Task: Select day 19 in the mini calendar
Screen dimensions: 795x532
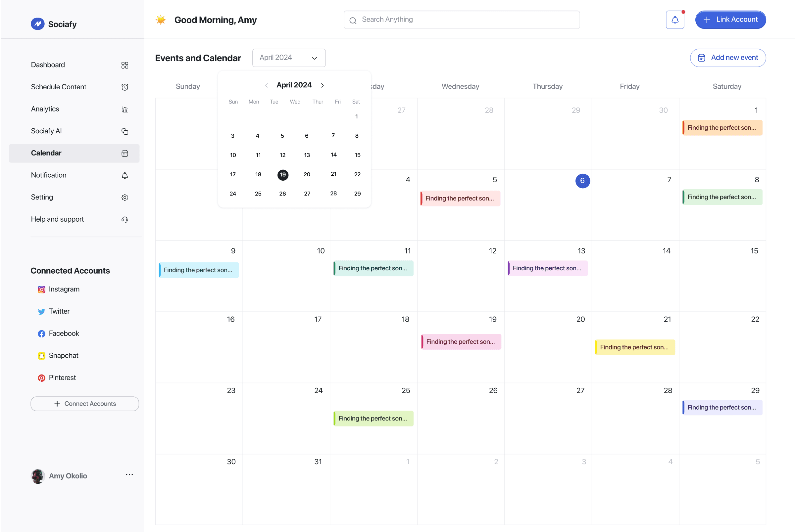Action: point(283,175)
